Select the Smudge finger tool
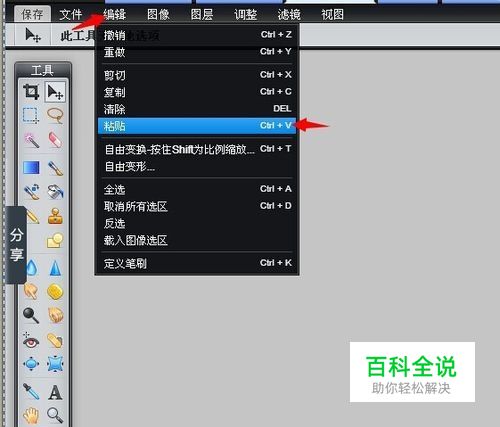Screen dimensions: 500x427 (x=31, y=292)
